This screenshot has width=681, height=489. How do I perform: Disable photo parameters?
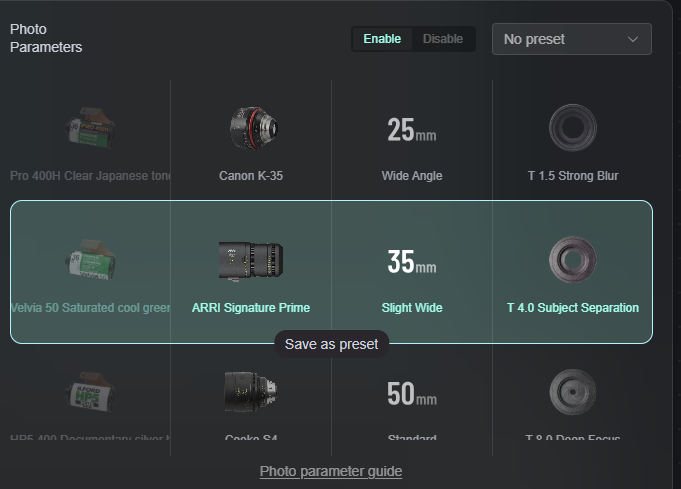tap(443, 39)
